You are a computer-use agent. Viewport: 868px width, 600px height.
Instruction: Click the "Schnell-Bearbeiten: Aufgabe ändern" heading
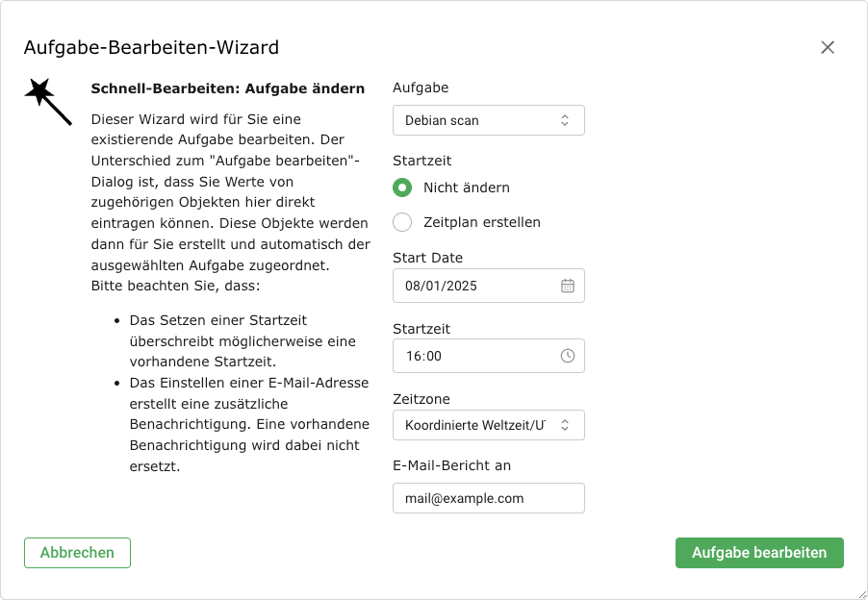click(228, 88)
